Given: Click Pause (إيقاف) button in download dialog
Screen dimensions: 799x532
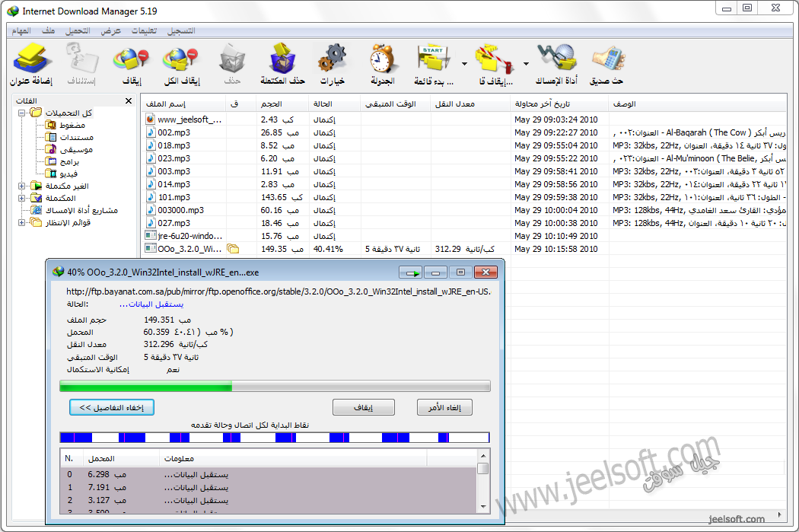Looking at the screenshot, I should click(x=363, y=407).
